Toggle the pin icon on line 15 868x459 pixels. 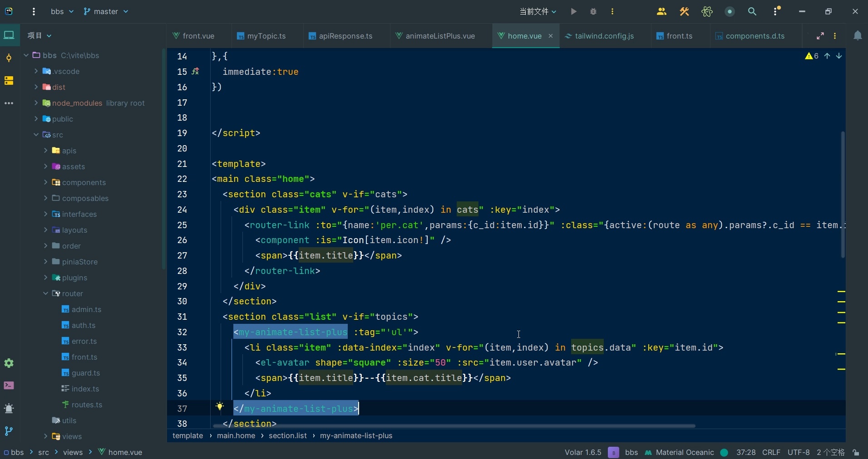(195, 72)
